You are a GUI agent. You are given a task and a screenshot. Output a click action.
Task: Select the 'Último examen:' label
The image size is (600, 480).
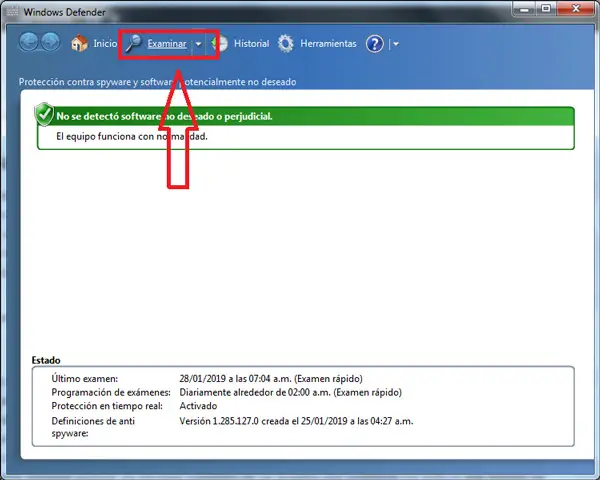pyautogui.click(x=85, y=379)
